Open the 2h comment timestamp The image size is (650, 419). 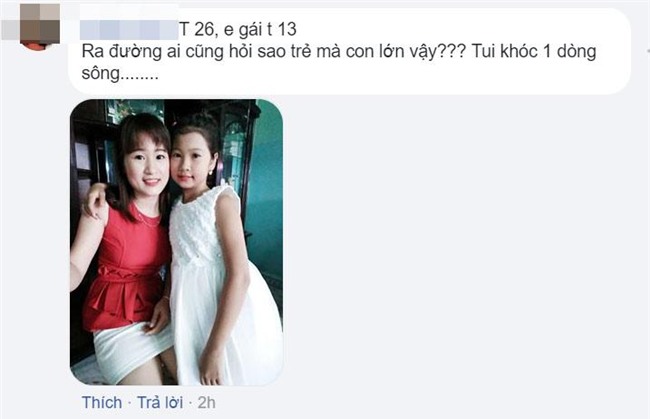pyautogui.click(x=206, y=402)
